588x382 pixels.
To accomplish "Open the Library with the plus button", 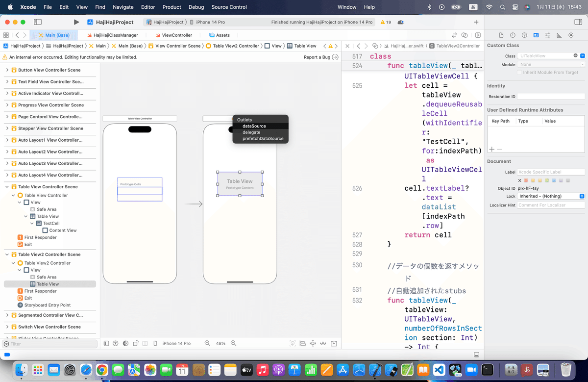I will 476,22.
